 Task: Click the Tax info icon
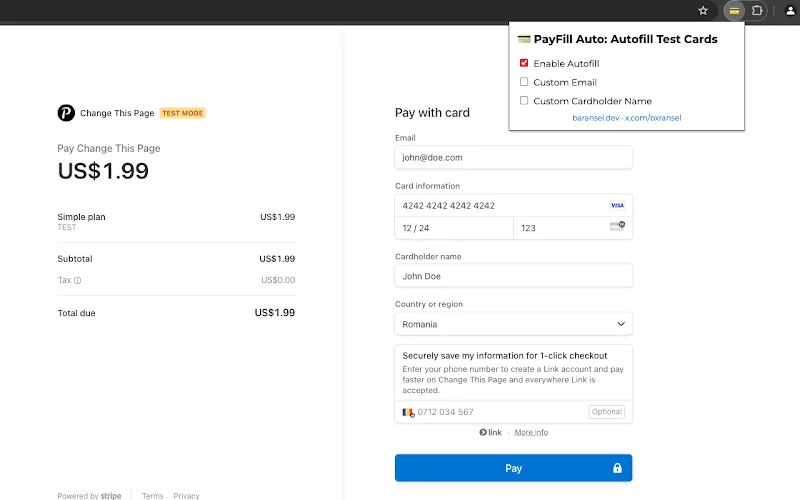coord(78,280)
